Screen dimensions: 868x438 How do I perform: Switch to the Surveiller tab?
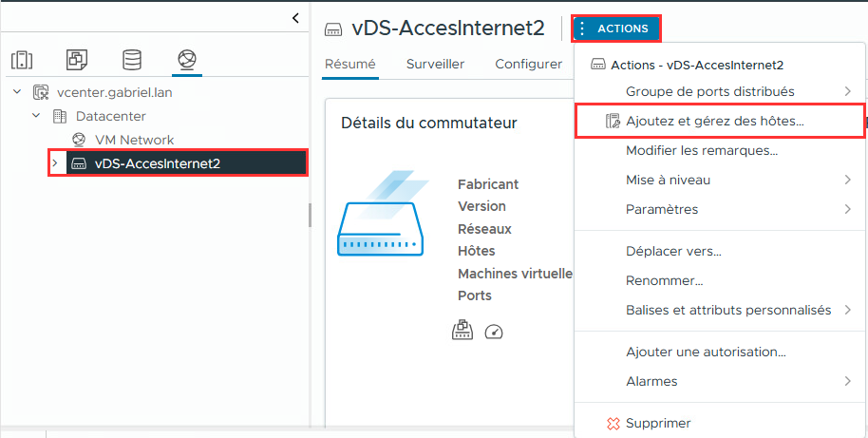tap(435, 64)
